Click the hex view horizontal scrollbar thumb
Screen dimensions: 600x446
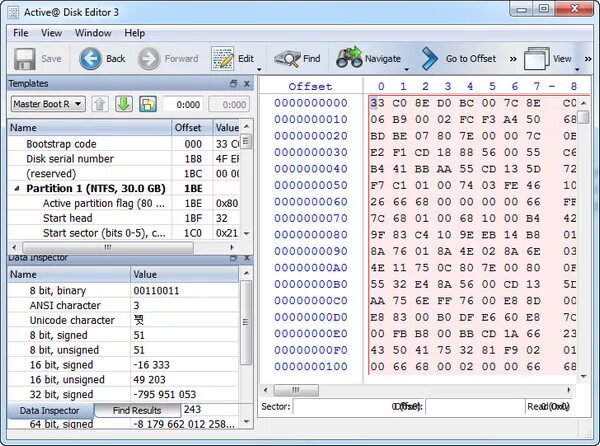point(296,391)
